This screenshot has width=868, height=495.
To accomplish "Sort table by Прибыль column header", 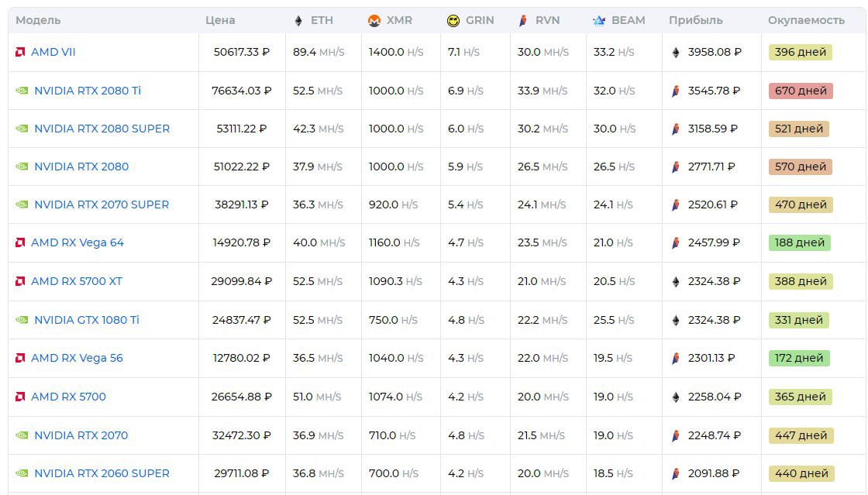I will point(696,20).
